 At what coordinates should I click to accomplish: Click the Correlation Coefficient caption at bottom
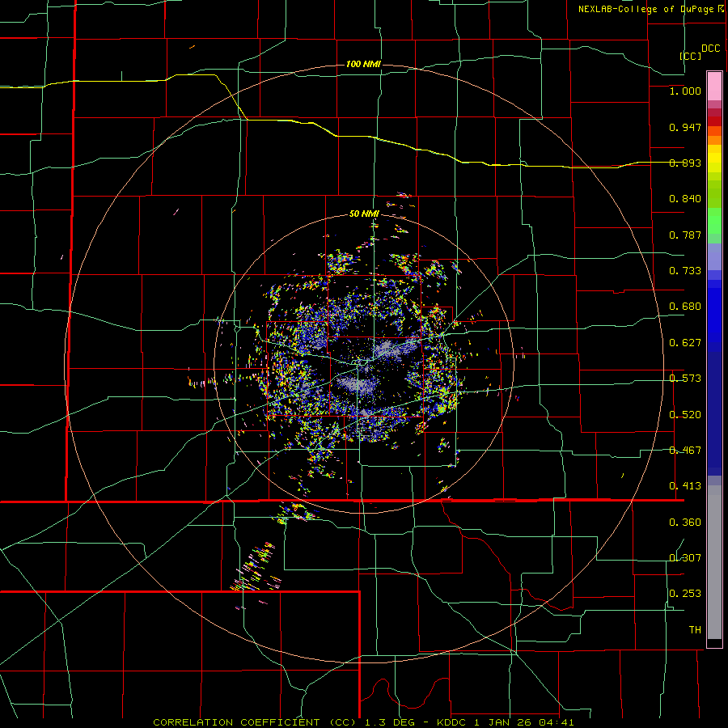point(363,722)
